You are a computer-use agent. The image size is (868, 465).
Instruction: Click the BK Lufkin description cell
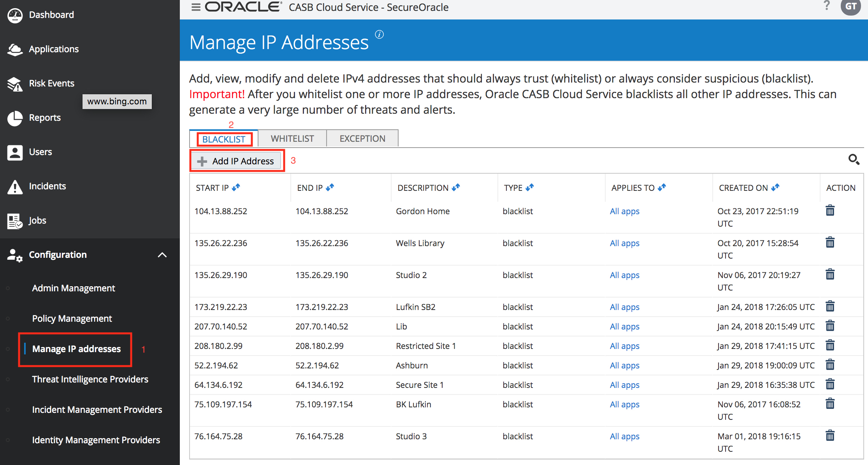413,404
